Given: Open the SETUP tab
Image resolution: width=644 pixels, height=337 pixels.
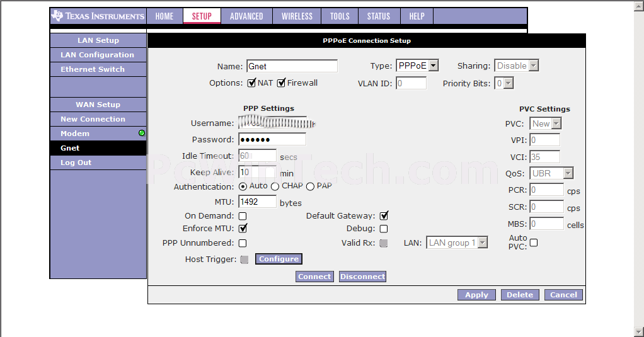Looking at the screenshot, I should [x=202, y=16].
